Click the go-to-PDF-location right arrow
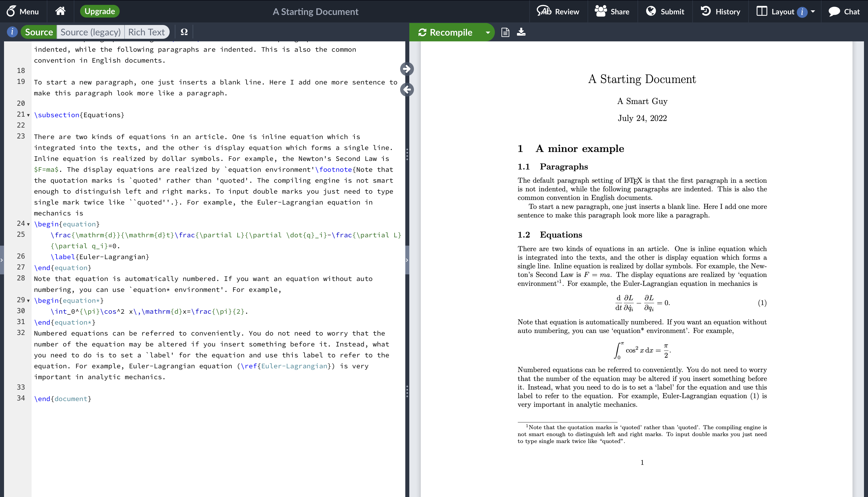The image size is (868, 497). click(x=406, y=69)
